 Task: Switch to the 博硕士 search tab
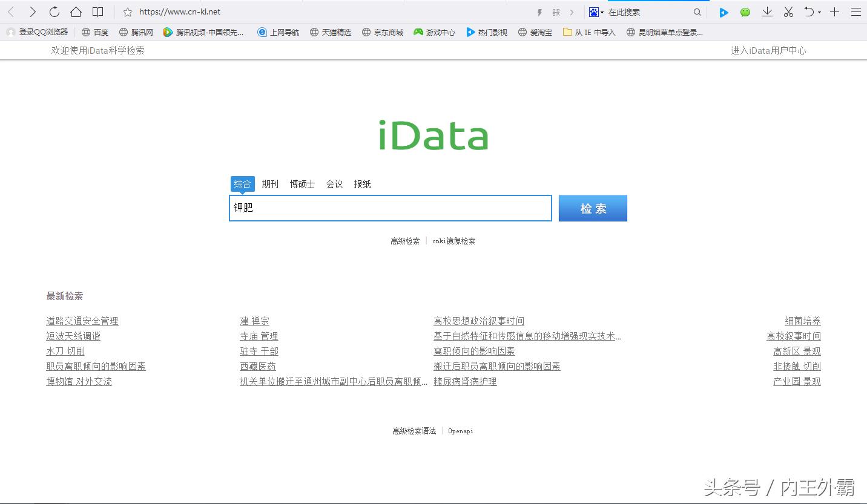302,184
